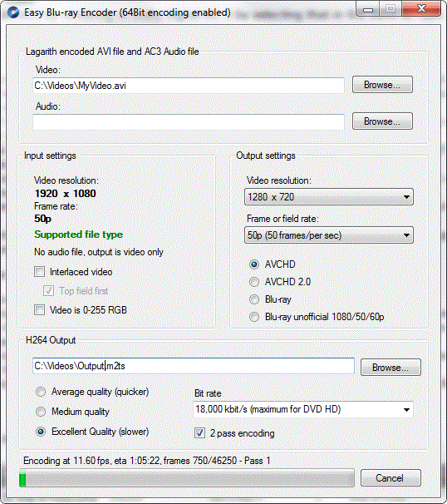Viewport: 447px width, 504px height.
Task: Open the Bit rate dropdown
Action: [303, 409]
